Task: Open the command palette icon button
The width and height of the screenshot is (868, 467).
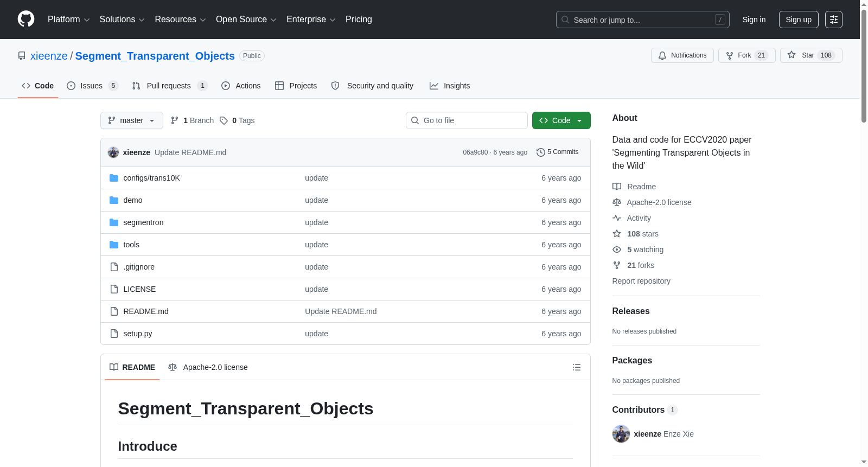Action: pyautogui.click(x=834, y=20)
